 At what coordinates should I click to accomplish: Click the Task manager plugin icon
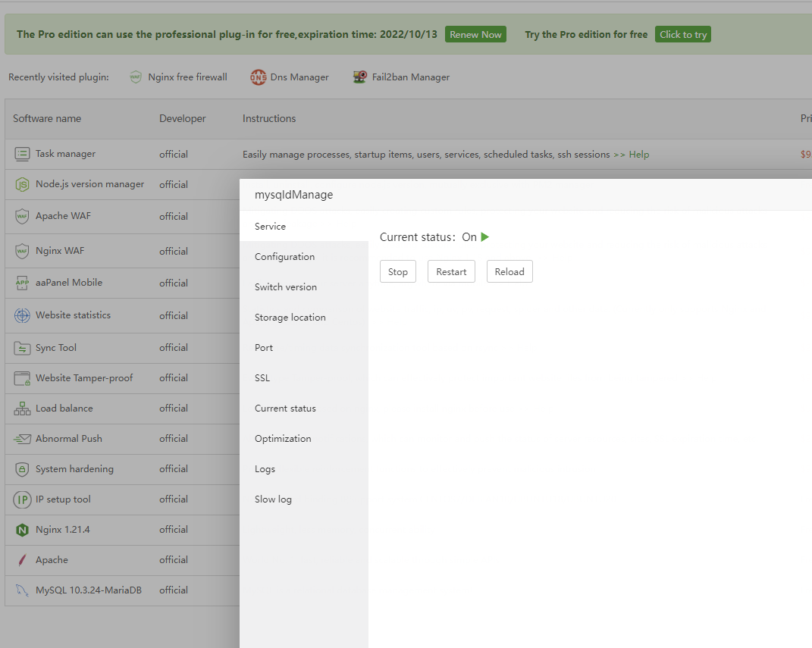pyautogui.click(x=21, y=154)
